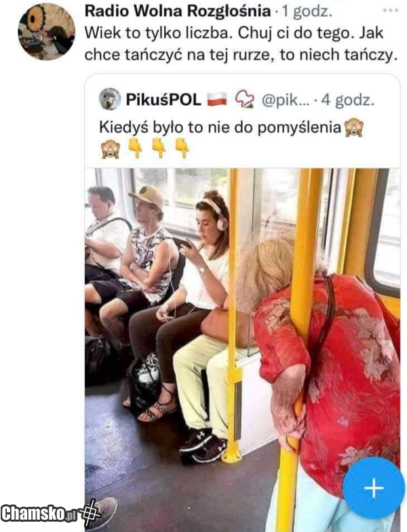Click the blue compose plus button
Viewport: 407px width, 532px height.
click(x=374, y=489)
